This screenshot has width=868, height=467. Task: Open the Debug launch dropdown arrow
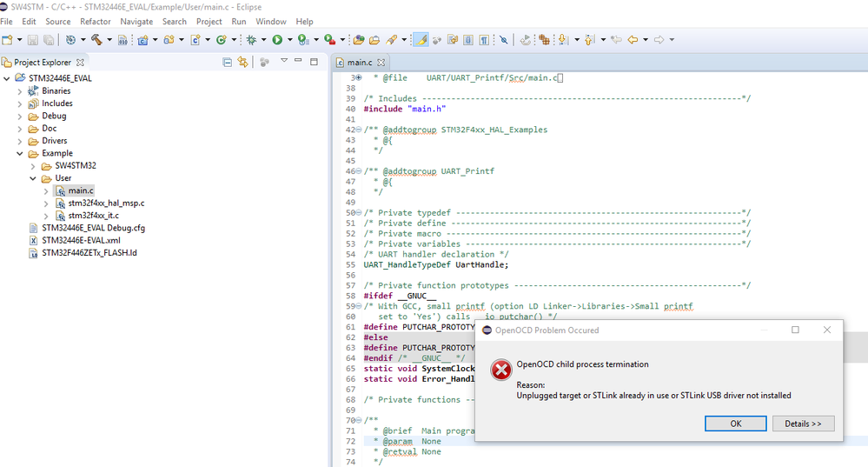263,40
